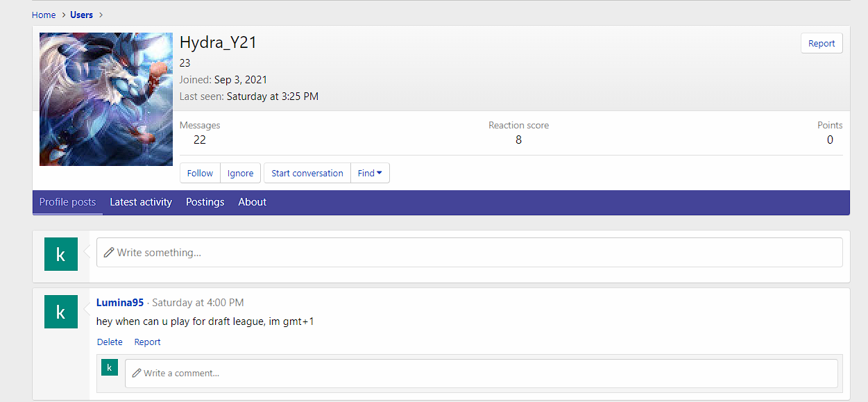The width and height of the screenshot is (868, 402).
Task: Click the pencil icon in comment field
Action: point(137,374)
